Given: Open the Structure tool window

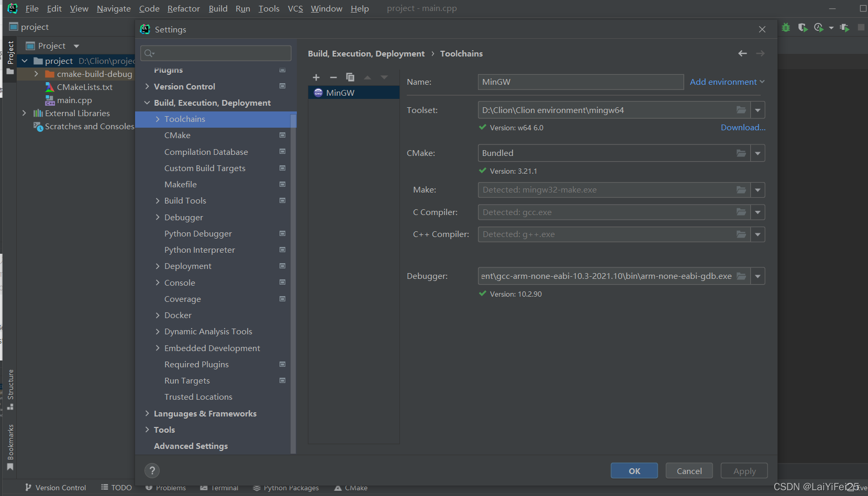Looking at the screenshot, I should click(10, 390).
